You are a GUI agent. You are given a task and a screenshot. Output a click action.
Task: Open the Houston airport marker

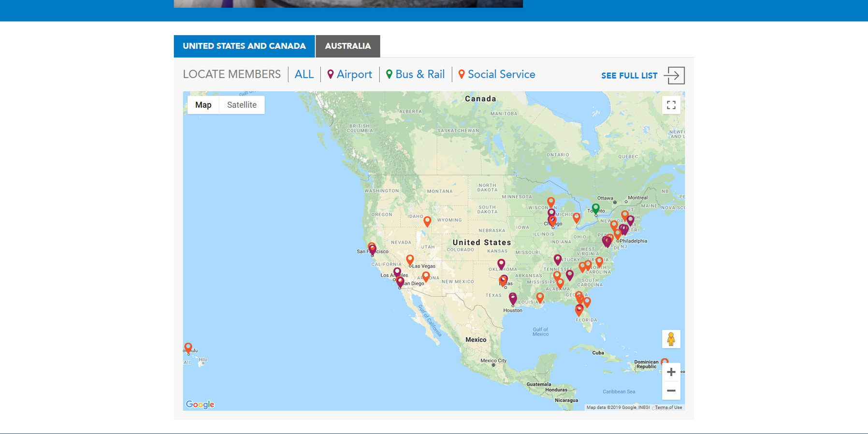point(513,299)
